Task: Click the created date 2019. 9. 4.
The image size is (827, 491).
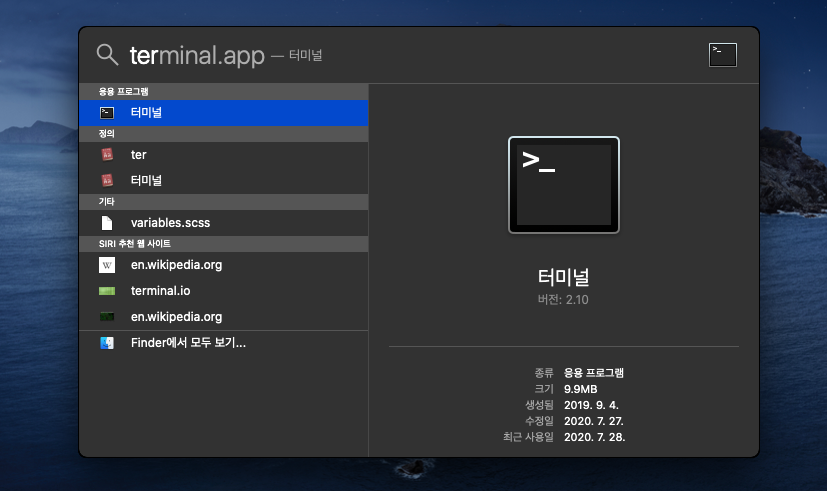Action: coord(591,405)
